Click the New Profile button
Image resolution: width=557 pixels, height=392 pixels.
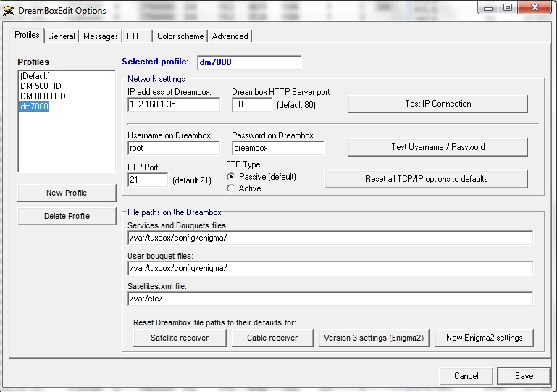[x=67, y=193]
